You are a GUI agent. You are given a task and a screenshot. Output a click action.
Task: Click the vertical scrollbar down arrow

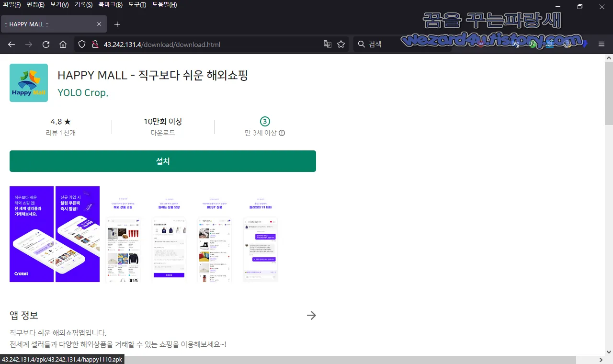tap(609, 352)
